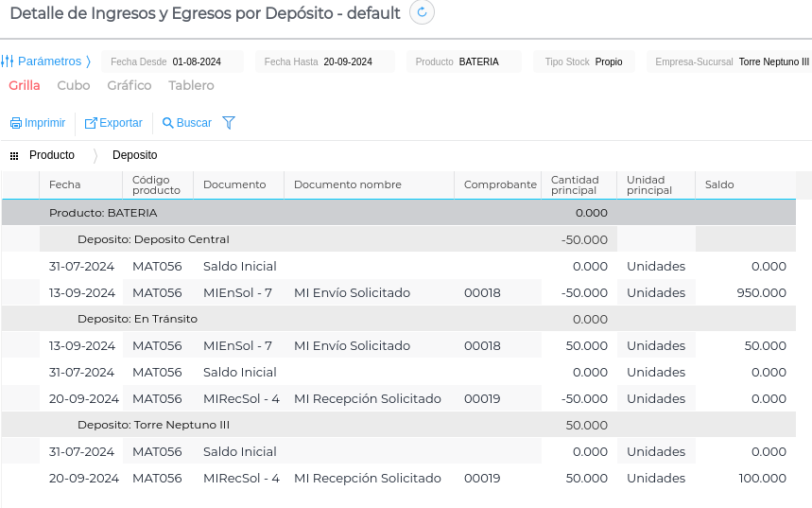Screen dimensions: 812x508
Task: Click the Exportar export icon
Action: 91,123
